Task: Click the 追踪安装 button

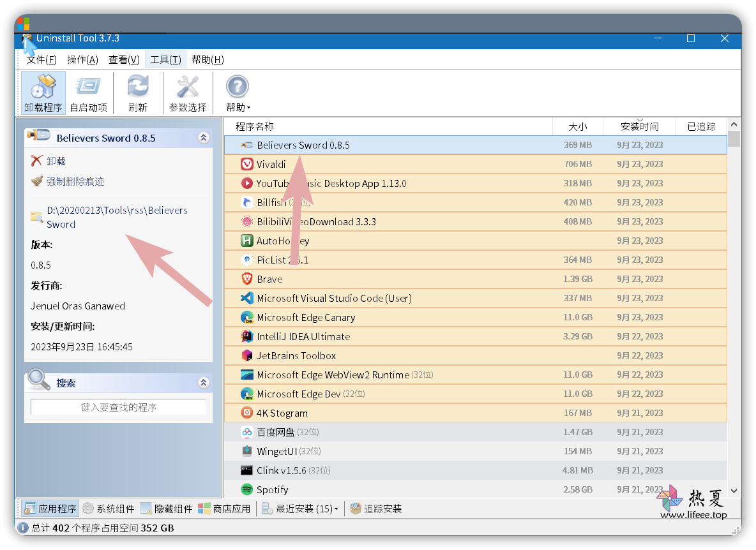Action: pos(376,509)
